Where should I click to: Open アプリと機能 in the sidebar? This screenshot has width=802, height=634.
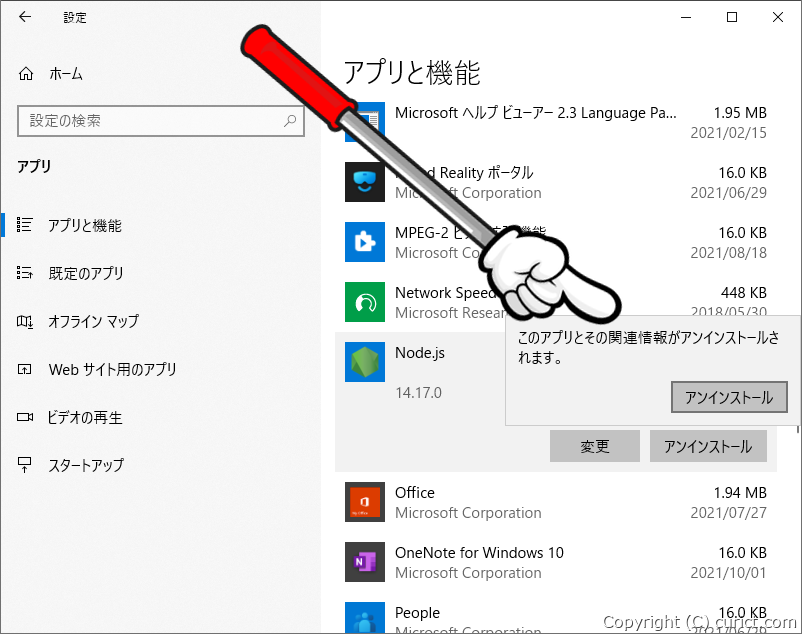pos(85,225)
